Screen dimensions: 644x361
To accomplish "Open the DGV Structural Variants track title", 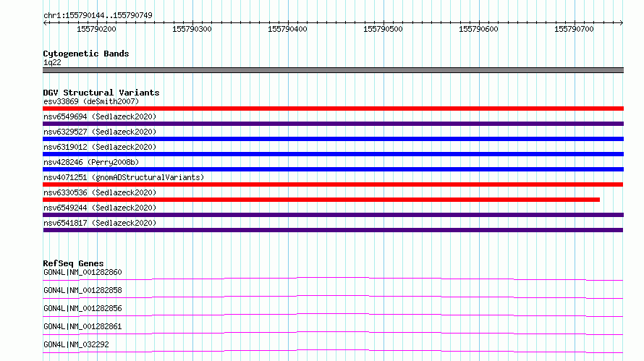I will click(101, 93).
